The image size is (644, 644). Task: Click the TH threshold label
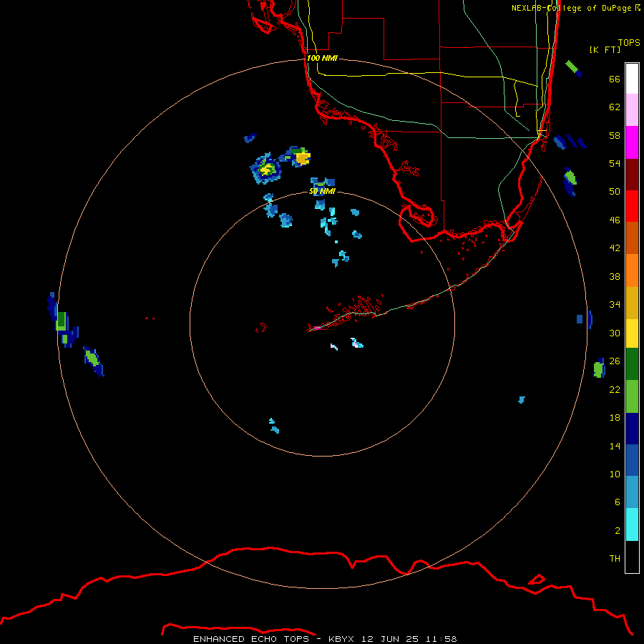(x=615, y=559)
